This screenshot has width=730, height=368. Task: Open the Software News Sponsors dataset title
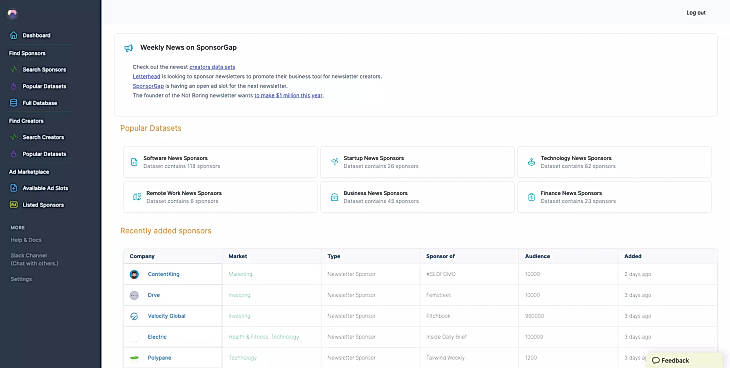click(x=176, y=158)
